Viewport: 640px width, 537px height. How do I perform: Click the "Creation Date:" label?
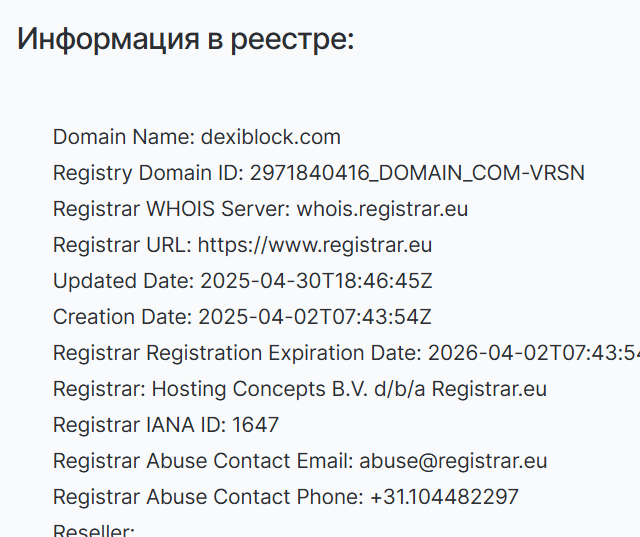pyautogui.click(x=122, y=317)
